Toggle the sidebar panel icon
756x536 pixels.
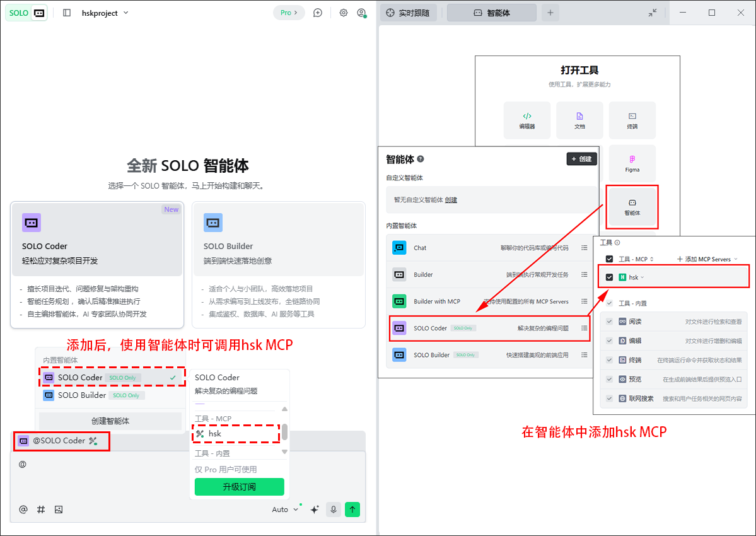67,13
